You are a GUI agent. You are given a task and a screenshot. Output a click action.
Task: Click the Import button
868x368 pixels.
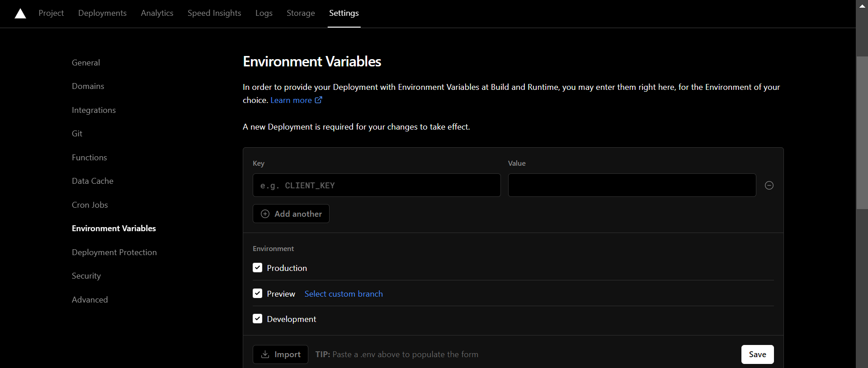tap(280, 354)
